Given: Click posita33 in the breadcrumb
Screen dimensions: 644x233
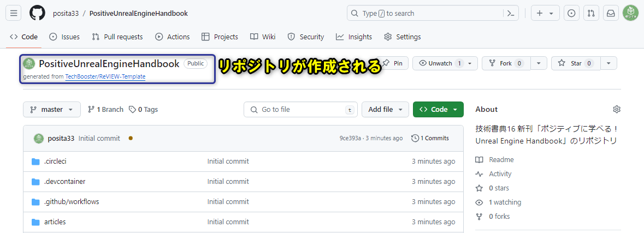Looking at the screenshot, I should coord(66,13).
